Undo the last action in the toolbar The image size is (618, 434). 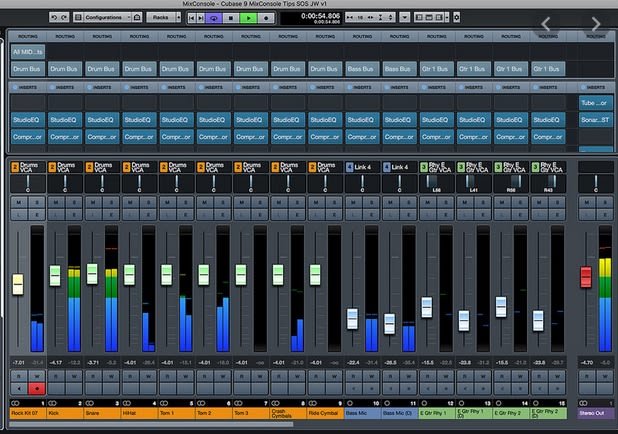[54, 17]
